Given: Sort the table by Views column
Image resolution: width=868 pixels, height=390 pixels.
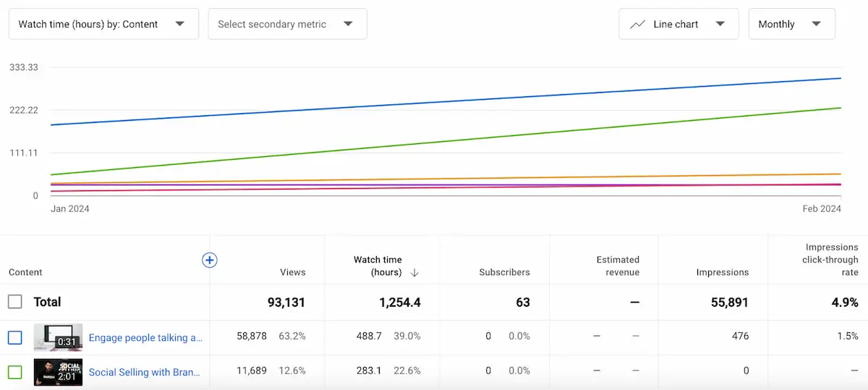Looking at the screenshot, I should click(x=292, y=272).
